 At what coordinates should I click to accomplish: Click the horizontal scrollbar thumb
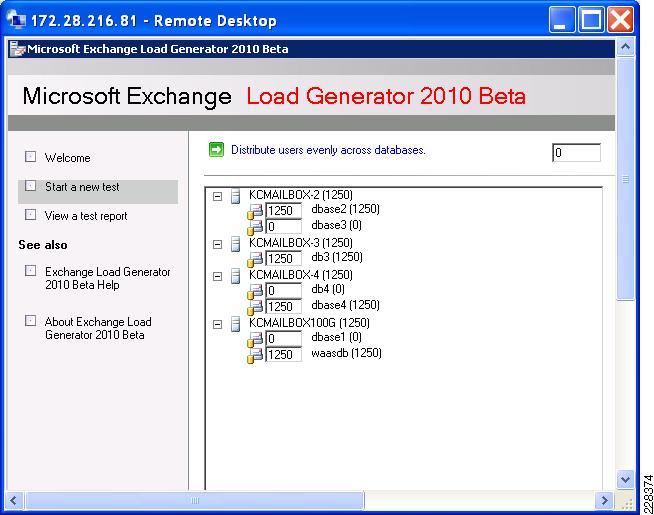click(x=194, y=500)
